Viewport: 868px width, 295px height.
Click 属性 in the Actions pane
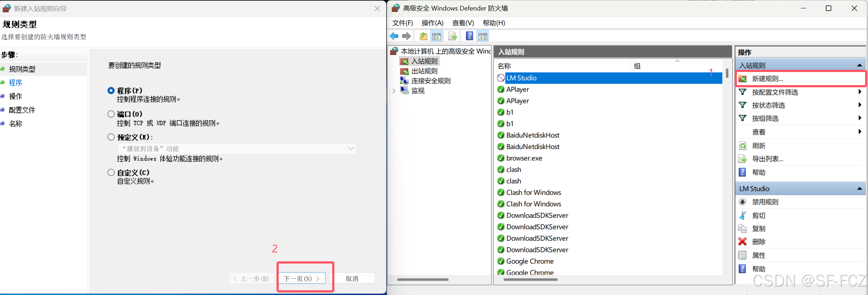click(x=759, y=255)
